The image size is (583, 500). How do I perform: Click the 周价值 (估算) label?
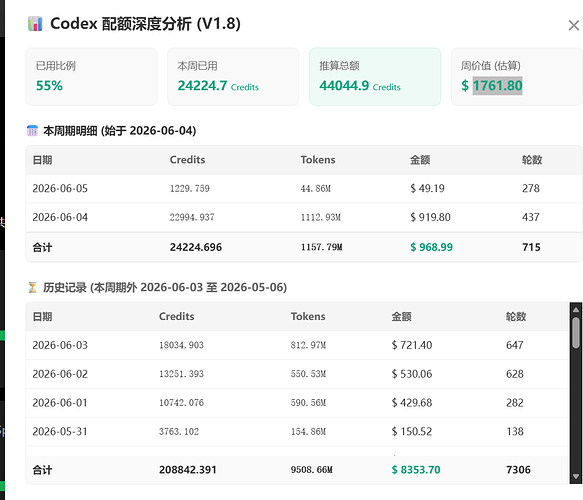click(490, 66)
